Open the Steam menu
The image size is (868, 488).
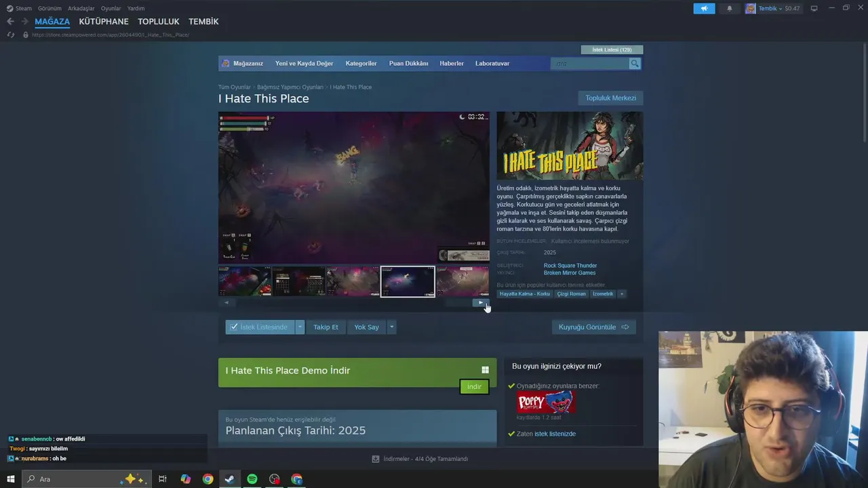[x=24, y=8]
